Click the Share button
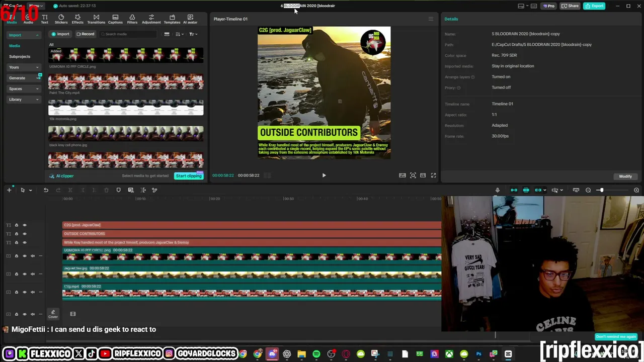The height and width of the screenshot is (362, 644). 571,6
